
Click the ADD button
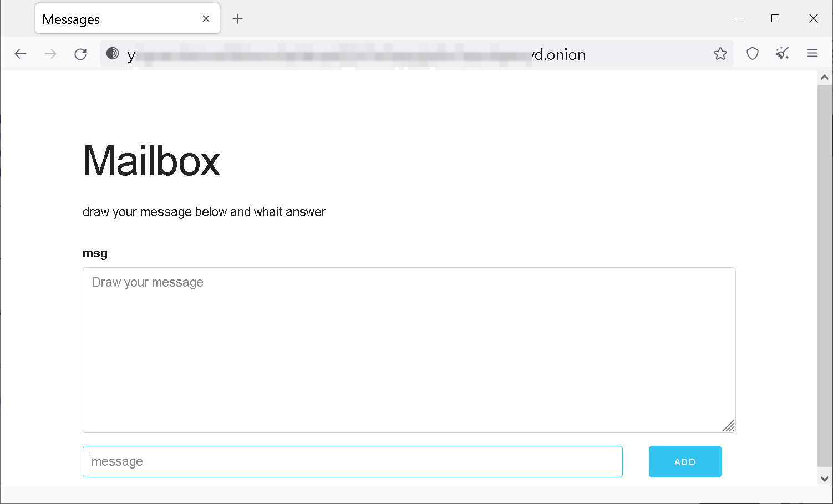coord(685,461)
